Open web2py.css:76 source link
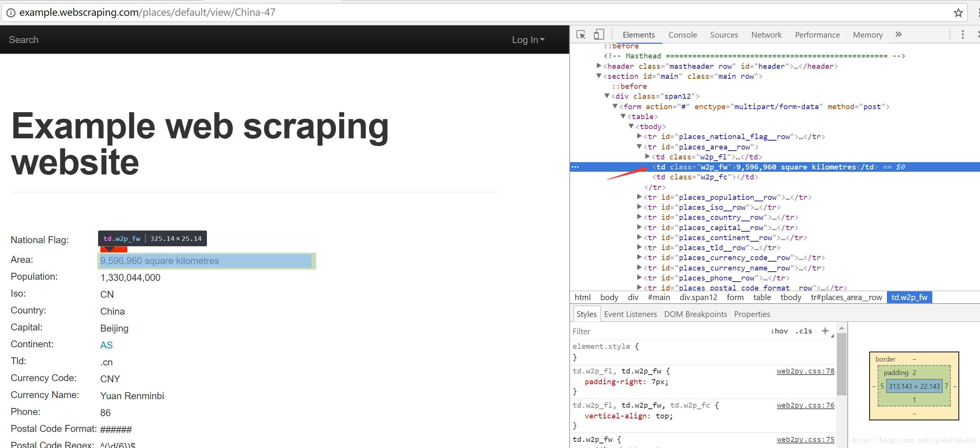980x448 pixels. pyautogui.click(x=805, y=405)
